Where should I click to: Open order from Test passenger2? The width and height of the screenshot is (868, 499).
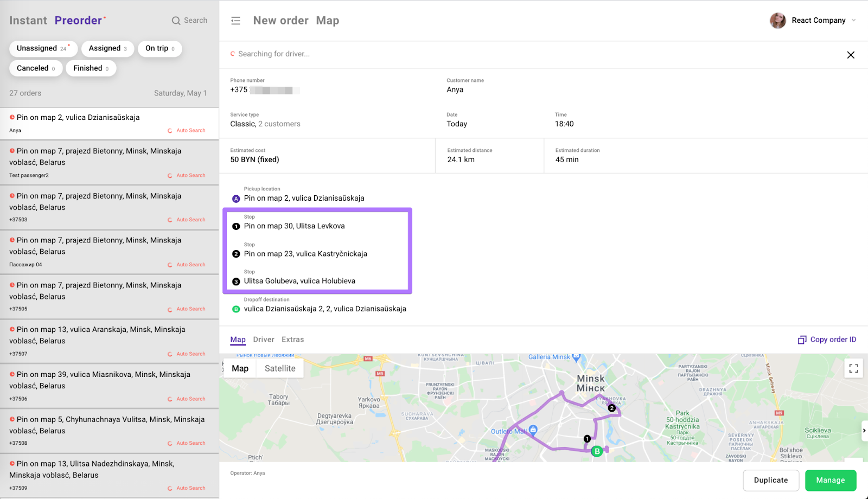[x=109, y=163]
